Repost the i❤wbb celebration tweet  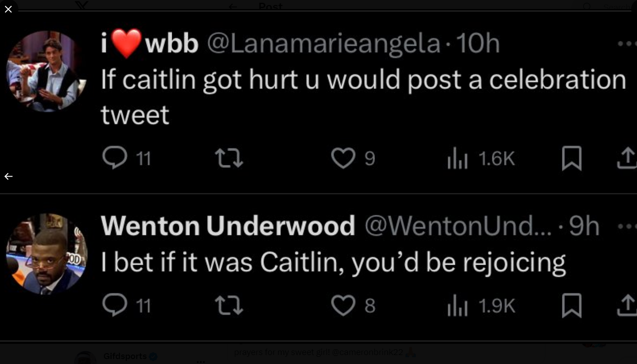(229, 159)
